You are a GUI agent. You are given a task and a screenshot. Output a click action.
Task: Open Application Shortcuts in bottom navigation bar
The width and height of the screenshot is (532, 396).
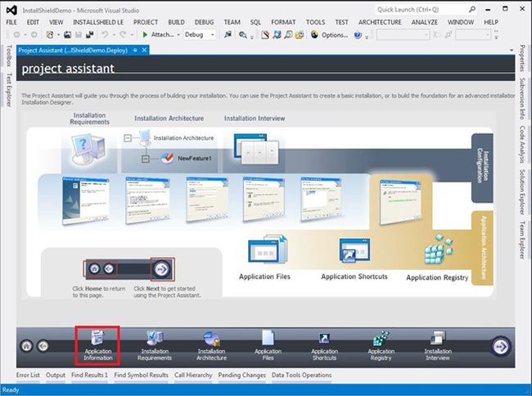pyautogui.click(x=324, y=346)
